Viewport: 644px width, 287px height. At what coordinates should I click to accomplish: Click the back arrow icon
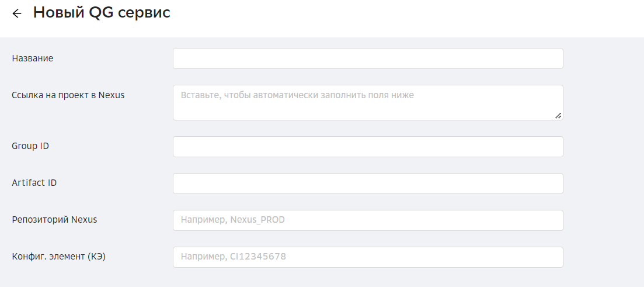click(x=16, y=13)
